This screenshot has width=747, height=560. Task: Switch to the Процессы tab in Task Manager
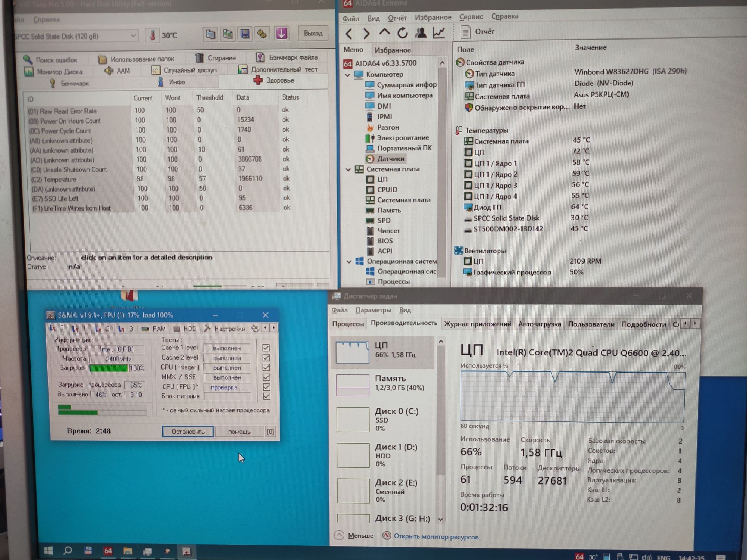click(348, 324)
